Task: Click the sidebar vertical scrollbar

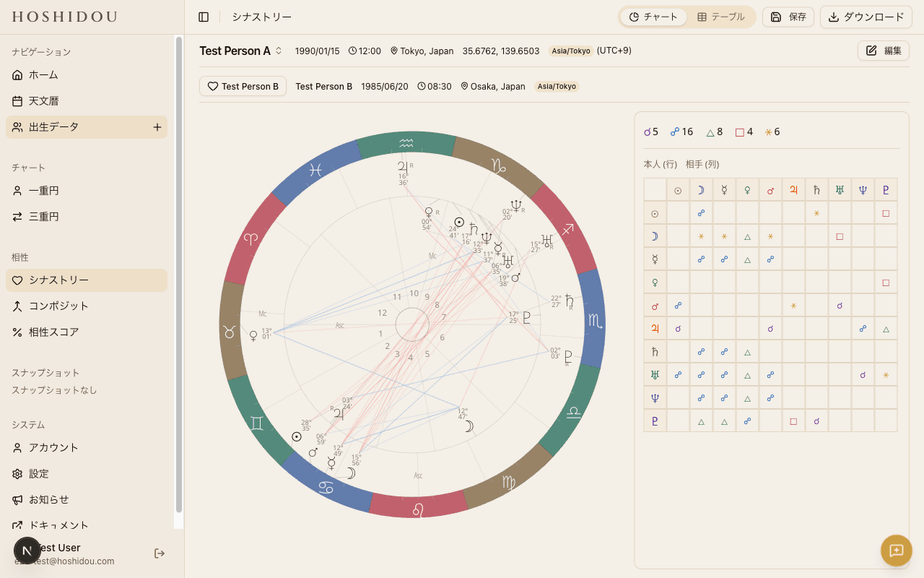Action: pos(179,273)
